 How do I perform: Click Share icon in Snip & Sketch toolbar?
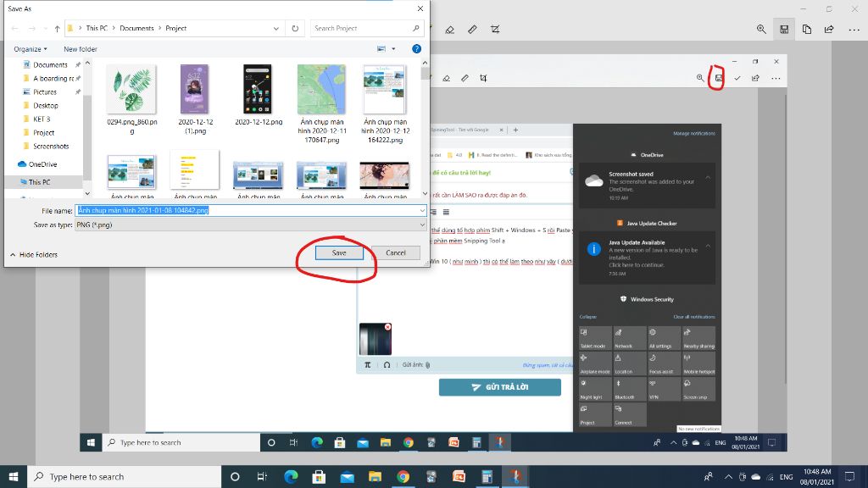tap(829, 30)
